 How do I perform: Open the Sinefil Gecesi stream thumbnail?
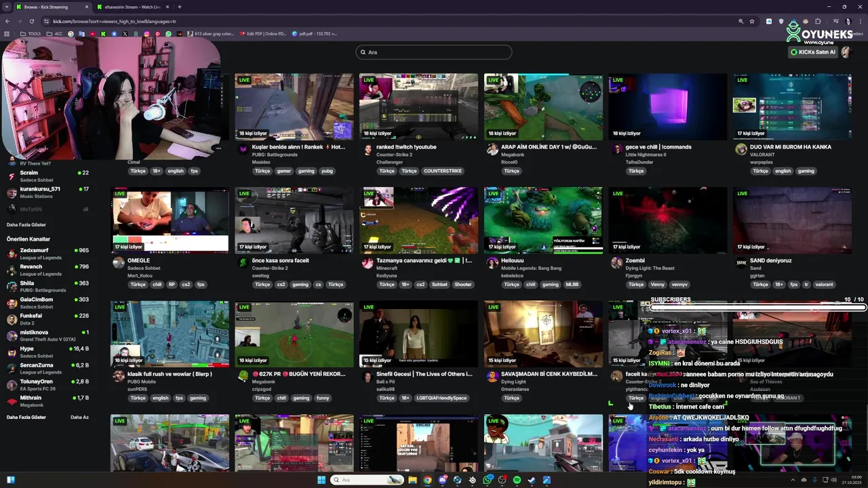[418, 333]
